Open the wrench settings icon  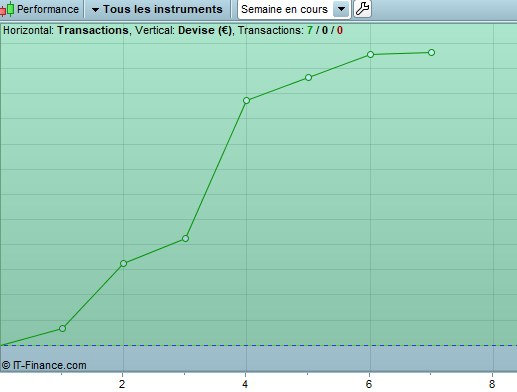tap(362, 9)
